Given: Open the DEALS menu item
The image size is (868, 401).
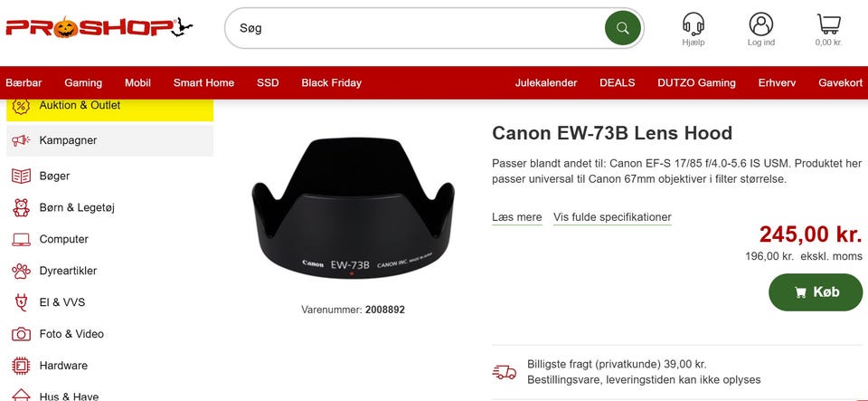Looking at the screenshot, I should [618, 82].
